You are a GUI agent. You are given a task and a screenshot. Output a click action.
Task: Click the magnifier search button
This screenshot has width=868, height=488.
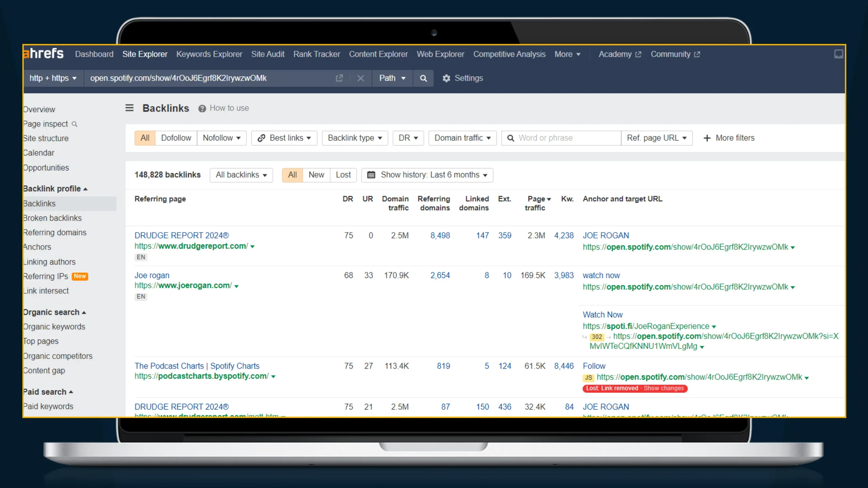tap(423, 78)
